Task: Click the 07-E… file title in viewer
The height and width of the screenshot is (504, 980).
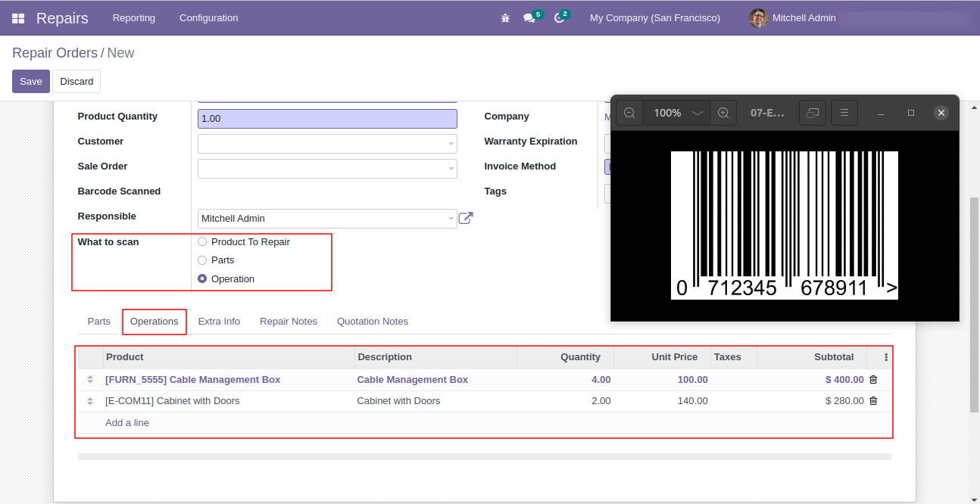Action: click(x=768, y=113)
